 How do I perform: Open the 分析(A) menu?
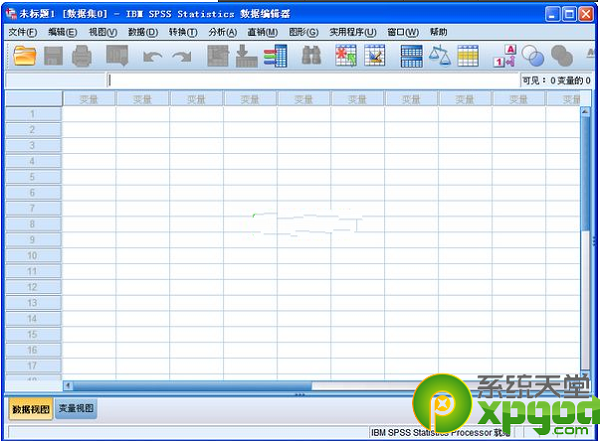(223, 32)
